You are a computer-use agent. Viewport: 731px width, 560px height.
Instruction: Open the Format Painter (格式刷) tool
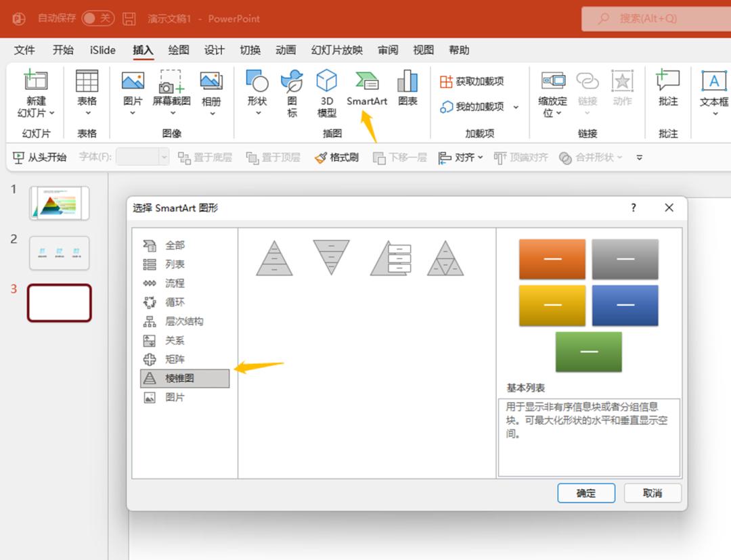(x=336, y=158)
